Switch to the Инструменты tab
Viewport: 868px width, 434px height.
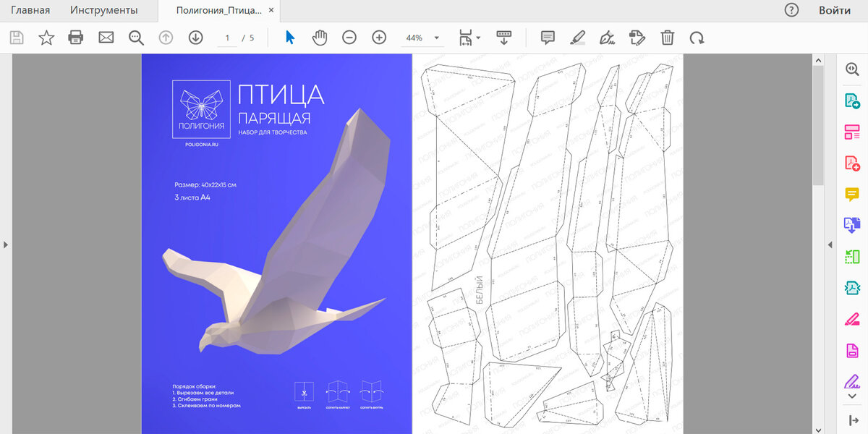[104, 10]
